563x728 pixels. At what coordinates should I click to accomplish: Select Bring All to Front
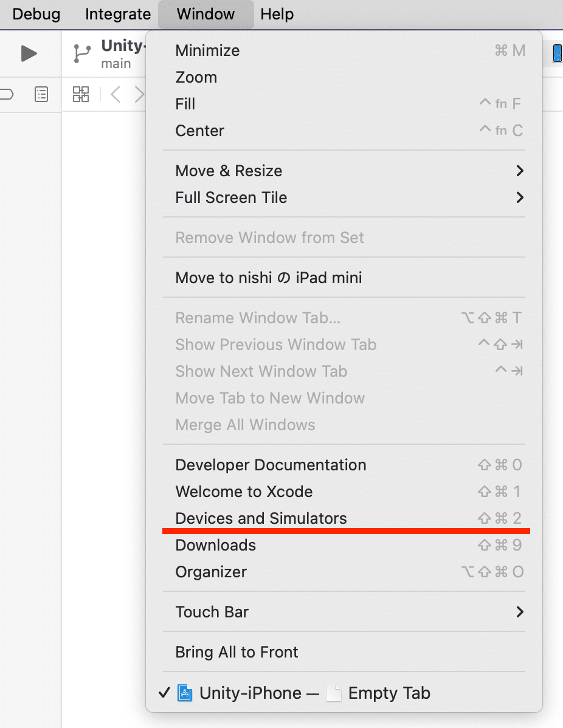tap(237, 651)
